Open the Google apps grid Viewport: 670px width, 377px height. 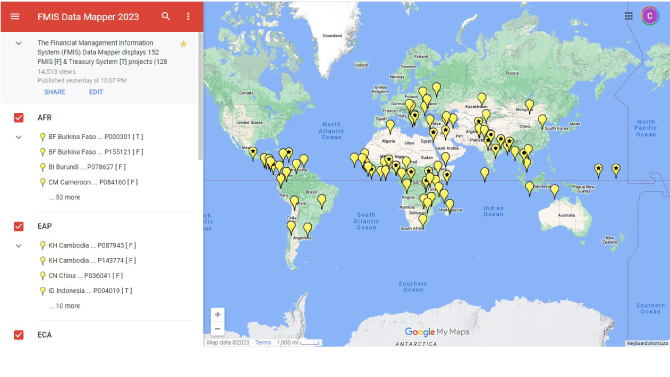pyautogui.click(x=629, y=16)
